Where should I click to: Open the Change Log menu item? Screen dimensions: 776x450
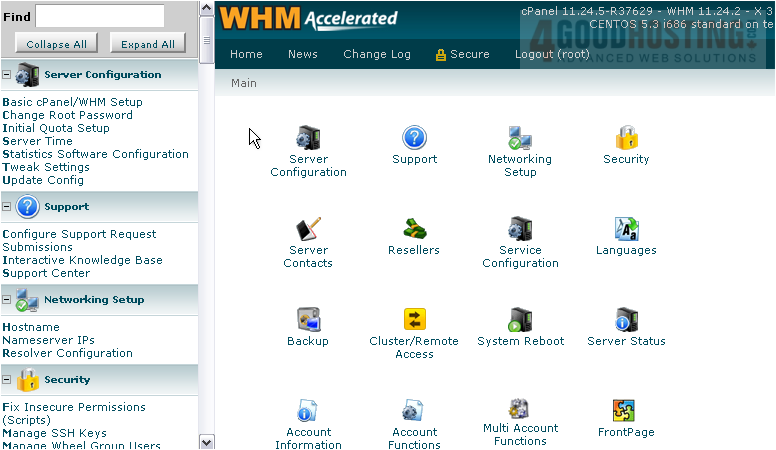pyautogui.click(x=376, y=54)
